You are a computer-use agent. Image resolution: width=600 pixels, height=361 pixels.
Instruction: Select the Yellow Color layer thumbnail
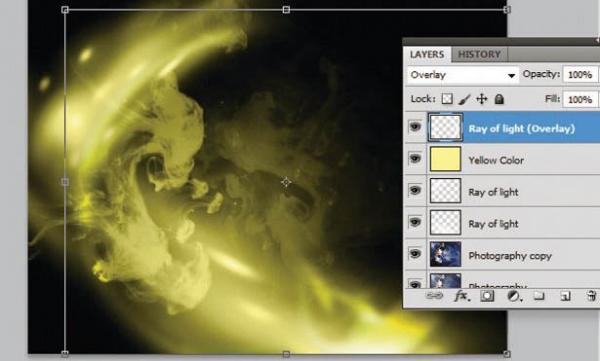[x=445, y=159]
